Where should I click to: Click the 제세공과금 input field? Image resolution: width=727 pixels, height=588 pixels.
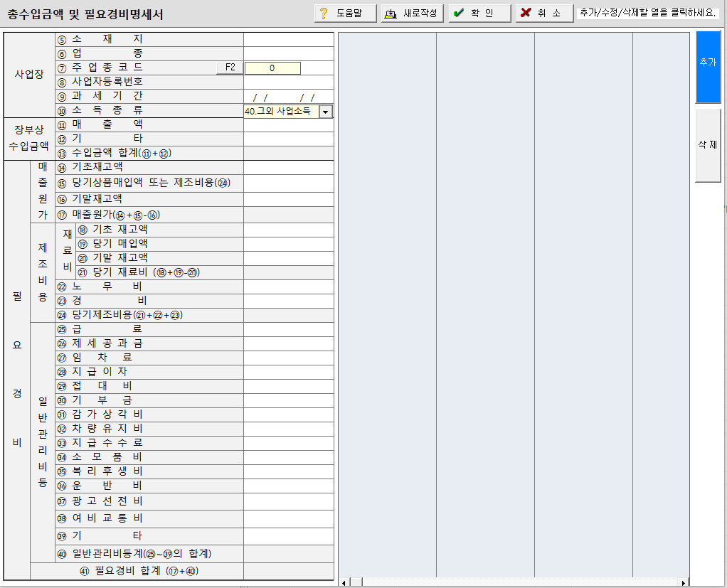point(288,344)
